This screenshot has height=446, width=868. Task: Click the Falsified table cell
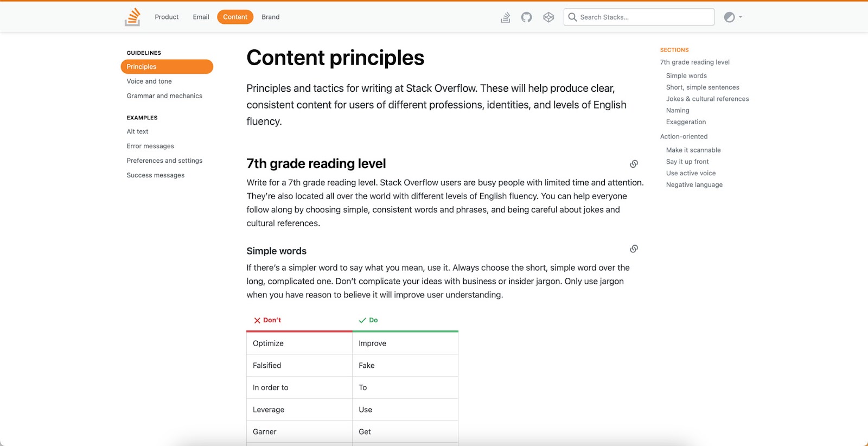tap(299, 366)
